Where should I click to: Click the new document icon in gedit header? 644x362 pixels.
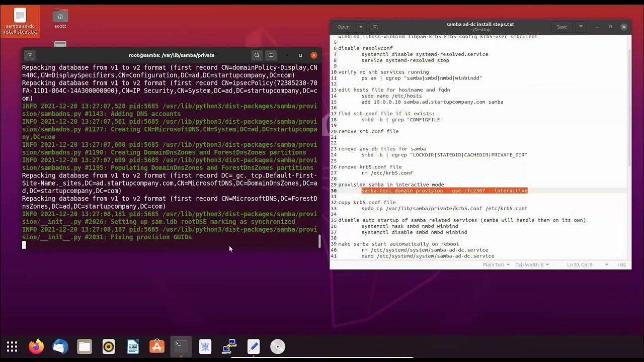click(x=375, y=27)
